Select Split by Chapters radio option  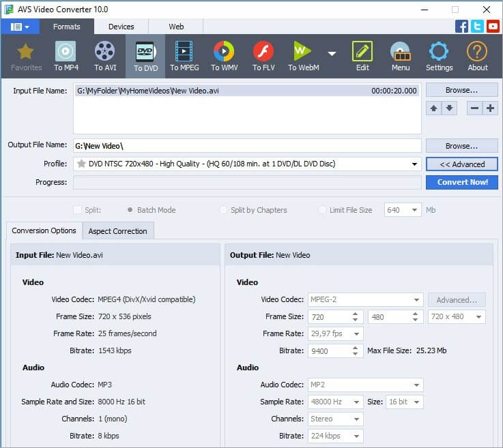[x=223, y=210]
